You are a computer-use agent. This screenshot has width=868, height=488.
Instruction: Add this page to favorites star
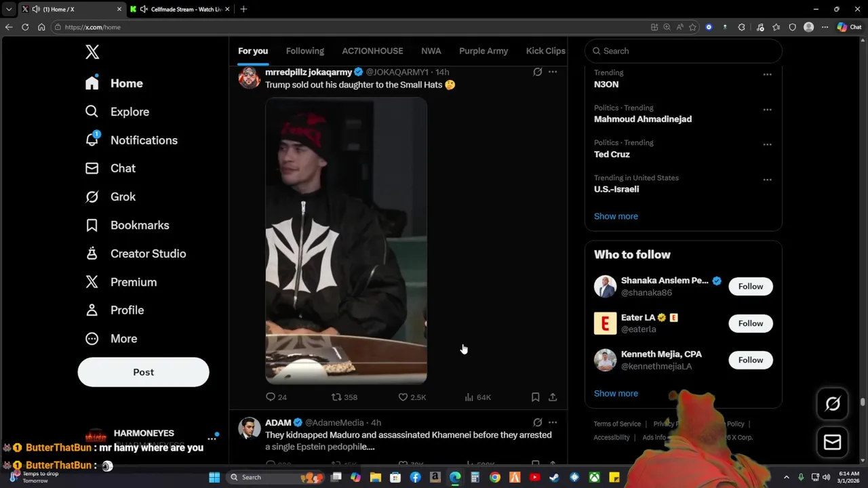692,27
